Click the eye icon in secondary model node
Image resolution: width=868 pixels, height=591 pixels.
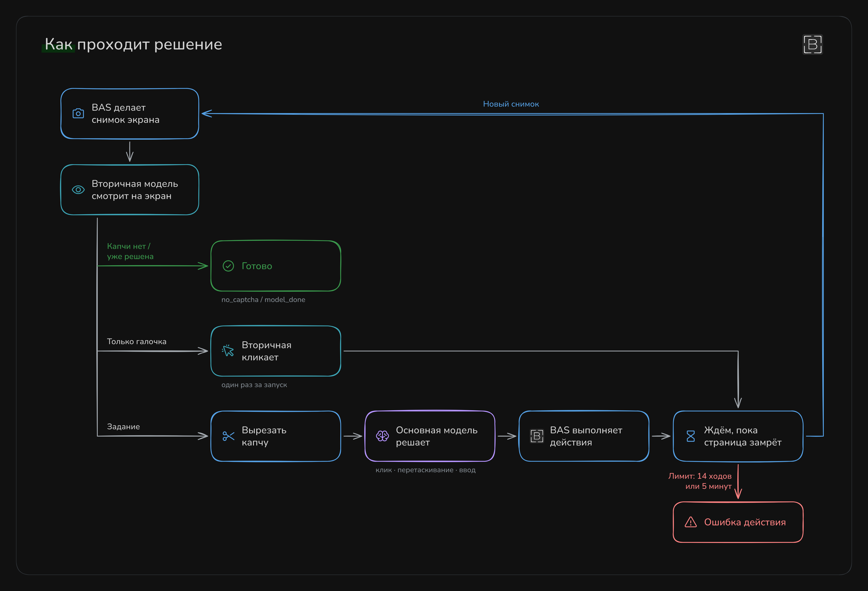[x=78, y=190]
